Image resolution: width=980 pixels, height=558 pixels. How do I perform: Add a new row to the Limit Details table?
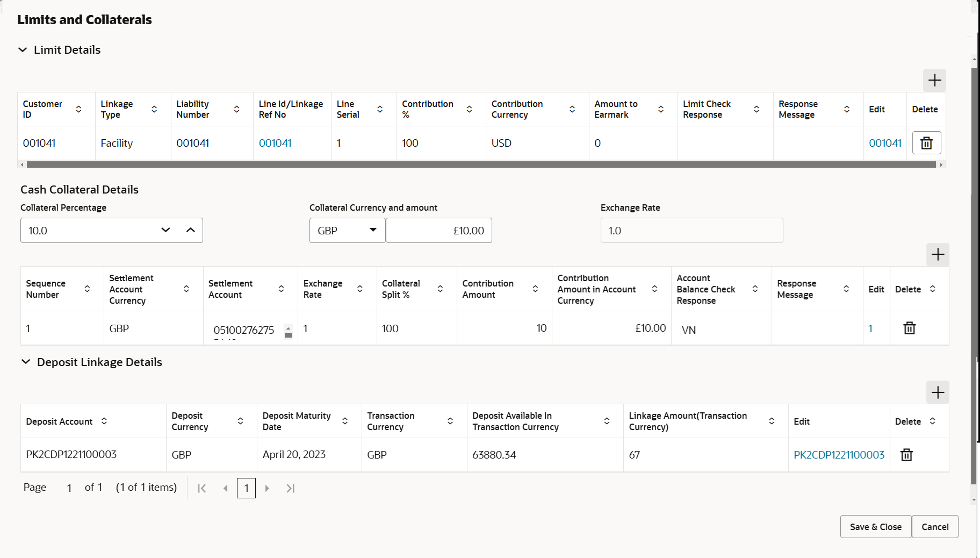pyautogui.click(x=934, y=81)
